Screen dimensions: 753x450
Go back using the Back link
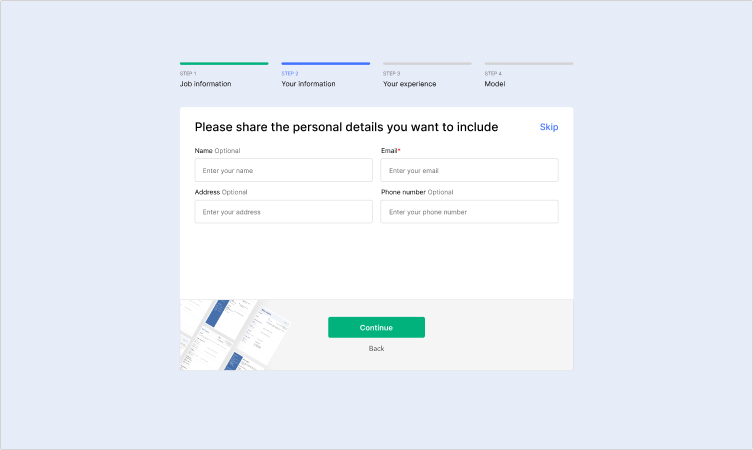coord(376,348)
